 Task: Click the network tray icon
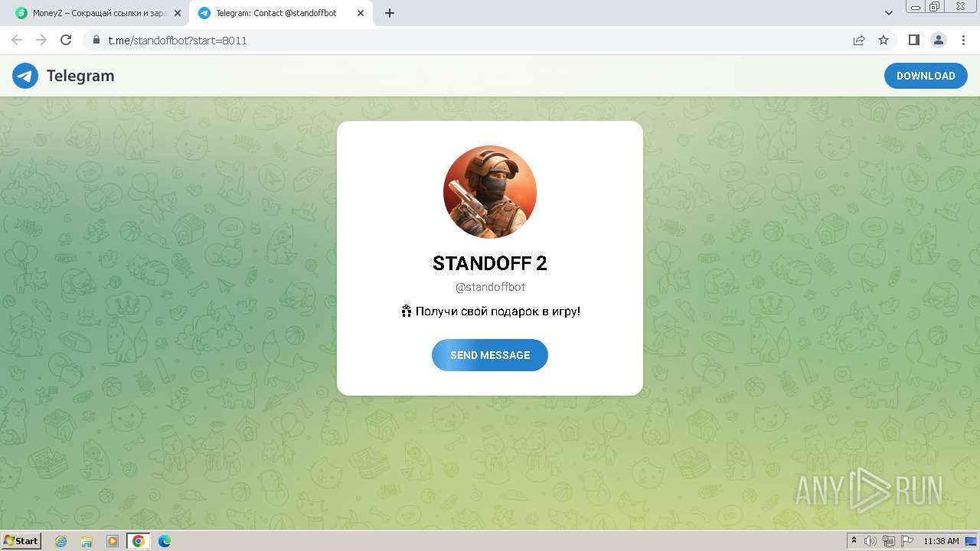[889, 541]
